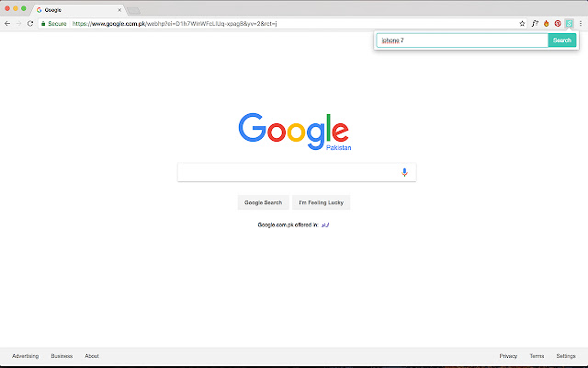Image resolution: width=588 pixels, height=368 pixels.
Task: Go back using the browser back arrow
Action: [x=7, y=23]
